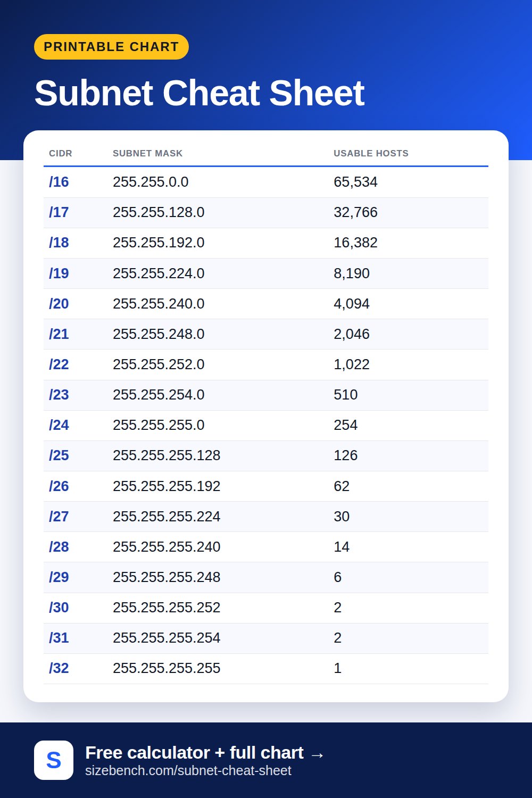Screen dimensions: 532x798
Task: Click usable hosts value 4,094
Action: tap(352, 304)
